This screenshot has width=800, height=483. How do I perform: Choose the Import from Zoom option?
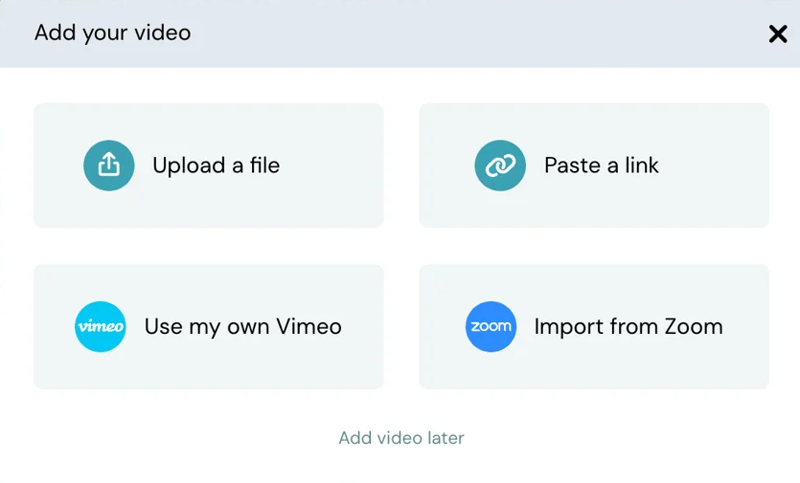(594, 326)
